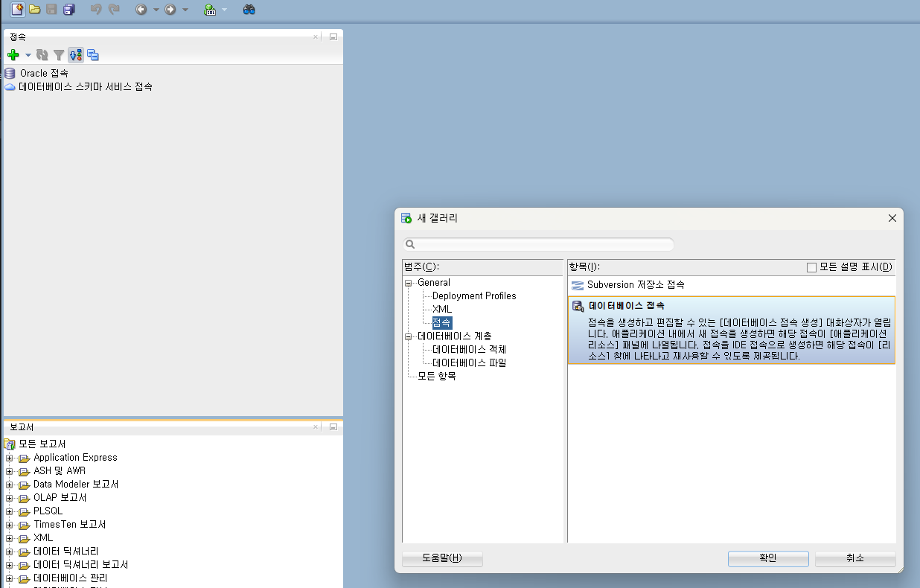The height and width of the screenshot is (588, 920).
Task: Click the refresh icon in 접속 panel
Action: point(42,55)
